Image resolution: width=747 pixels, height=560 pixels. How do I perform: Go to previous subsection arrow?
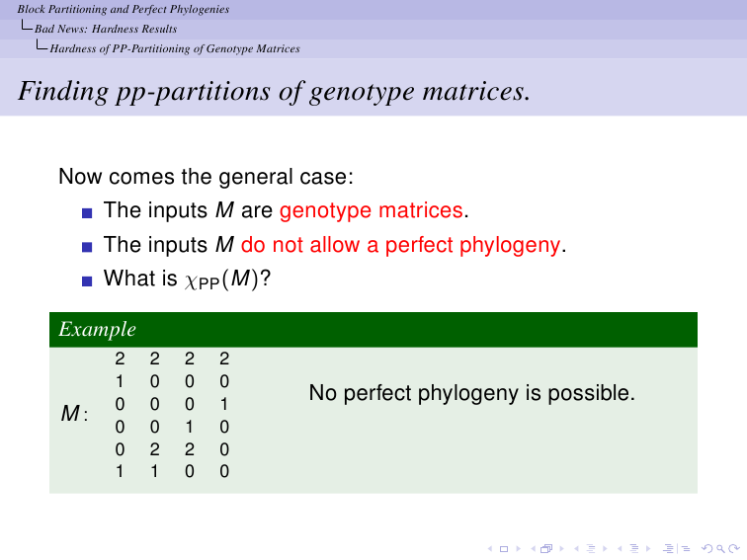pos(576,549)
